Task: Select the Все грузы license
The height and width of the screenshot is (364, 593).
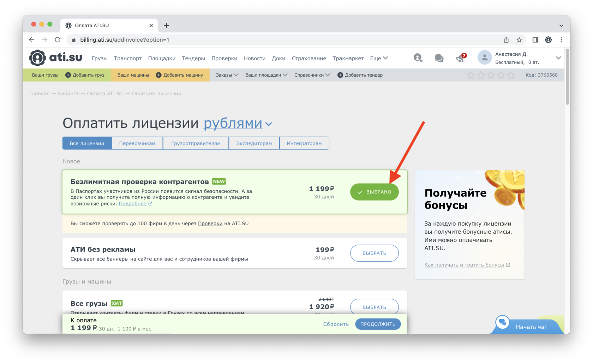Action: (x=375, y=307)
